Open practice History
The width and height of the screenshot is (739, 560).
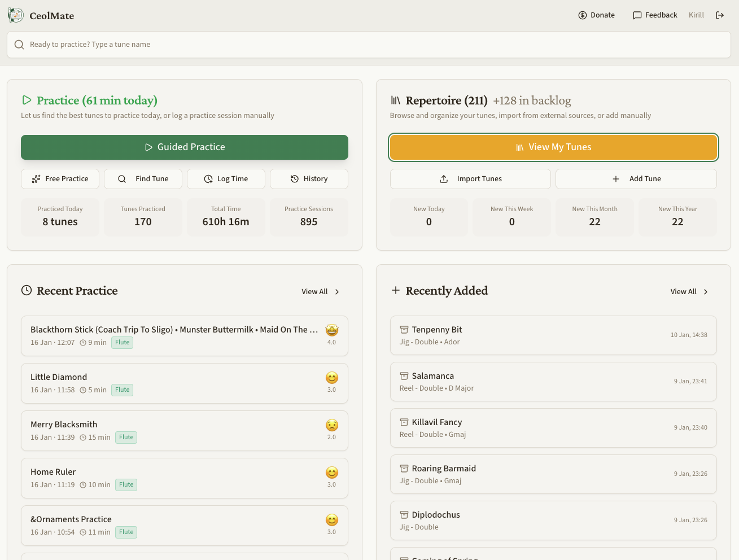[x=309, y=179]
